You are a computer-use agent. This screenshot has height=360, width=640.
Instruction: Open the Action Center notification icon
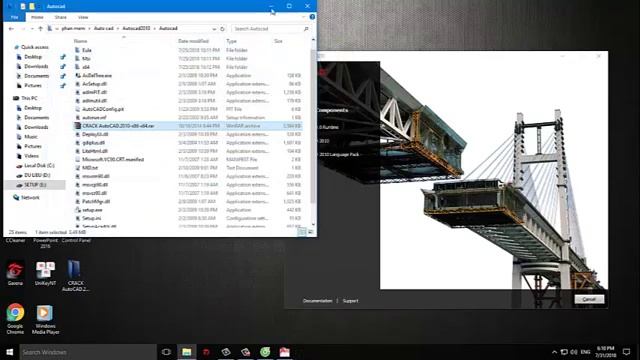point(627,352)
